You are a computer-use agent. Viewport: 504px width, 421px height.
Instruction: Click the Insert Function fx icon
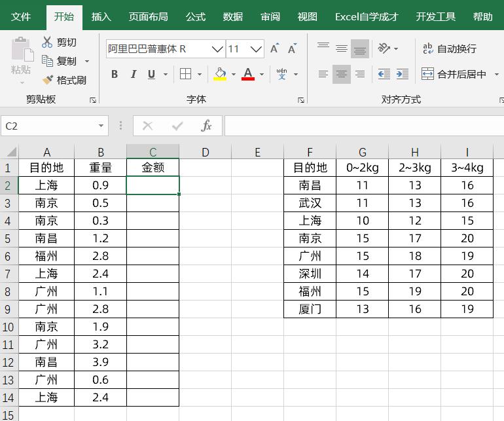point(206,126)
